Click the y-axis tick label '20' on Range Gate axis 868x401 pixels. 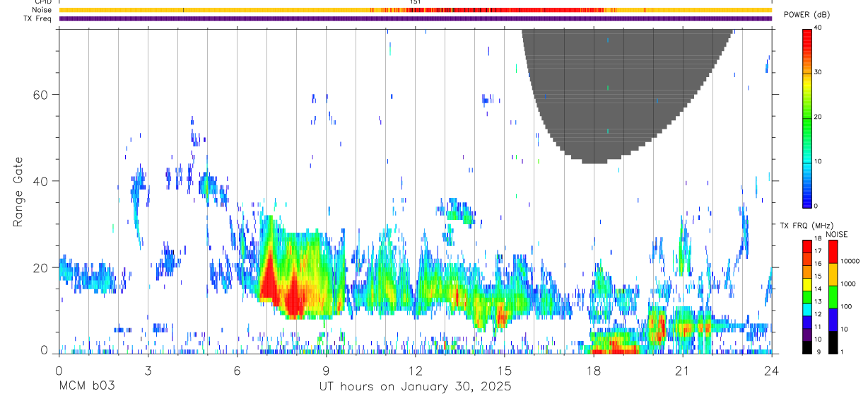click(42, 267)
